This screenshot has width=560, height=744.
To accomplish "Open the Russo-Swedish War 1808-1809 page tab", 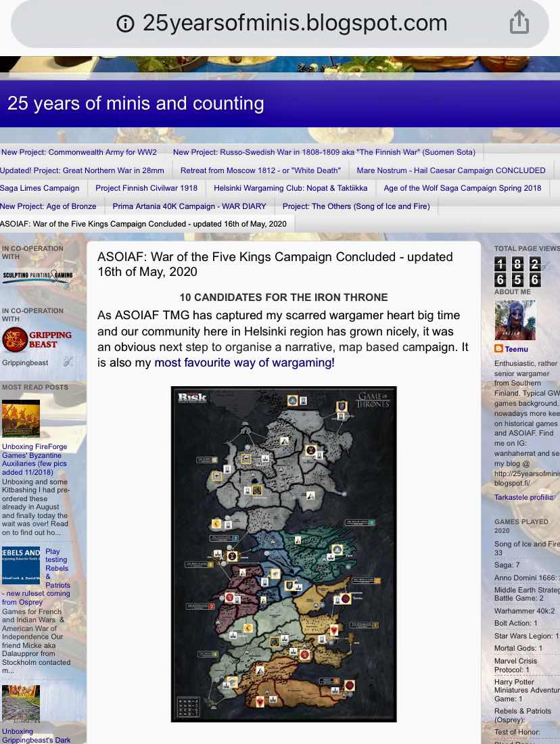I will coord(324,152).
